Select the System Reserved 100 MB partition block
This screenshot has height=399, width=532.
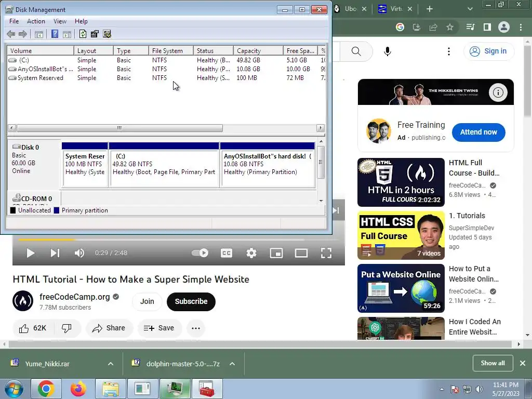[85, 165]
